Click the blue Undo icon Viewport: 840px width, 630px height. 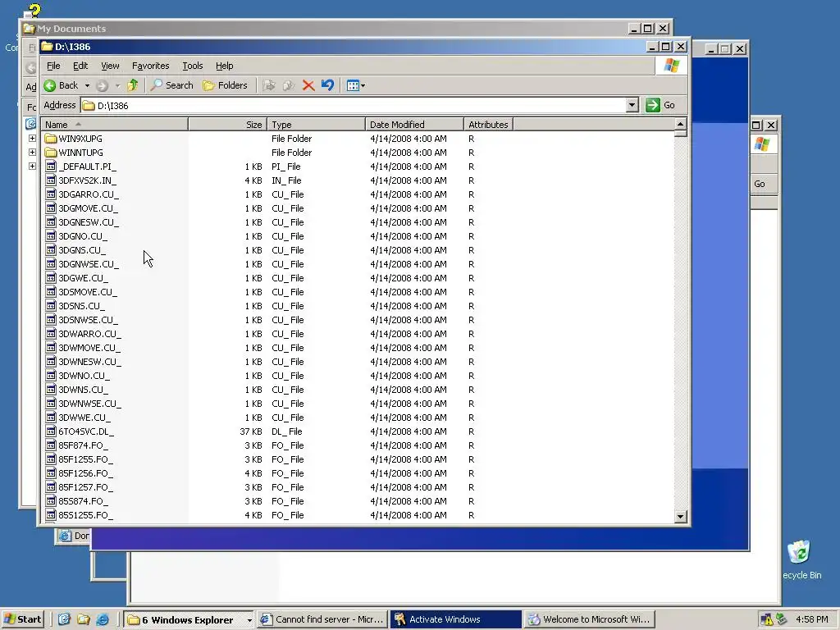tap(327, 85)
